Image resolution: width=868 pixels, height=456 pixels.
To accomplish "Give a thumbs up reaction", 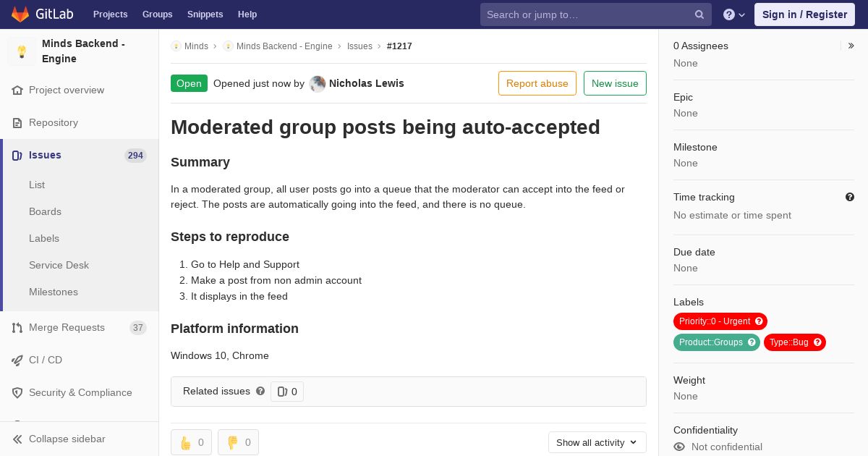I will pyautogui.click(x=191, y=442).
